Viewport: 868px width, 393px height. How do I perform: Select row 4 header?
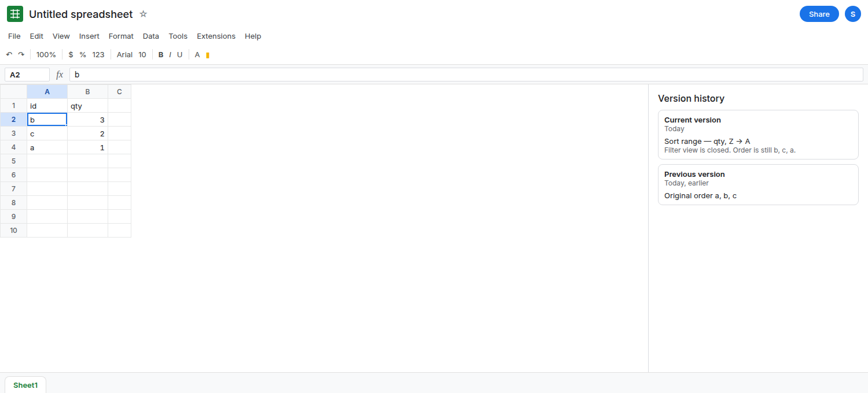click(x=13, y=147)
